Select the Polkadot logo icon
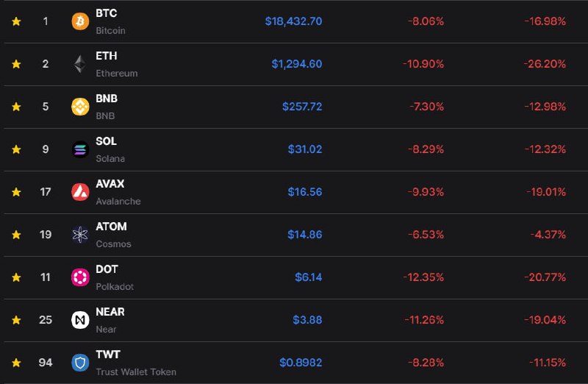 [80, 277]
